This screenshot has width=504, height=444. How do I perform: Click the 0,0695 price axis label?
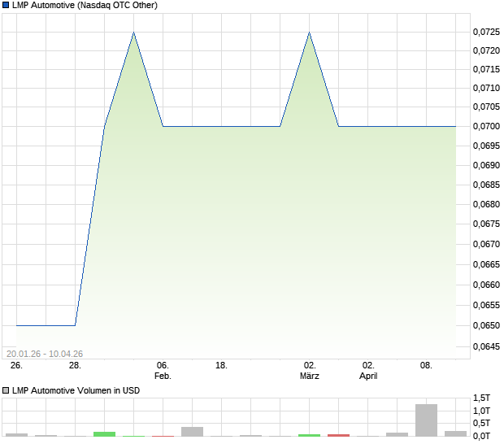(486, 146)
